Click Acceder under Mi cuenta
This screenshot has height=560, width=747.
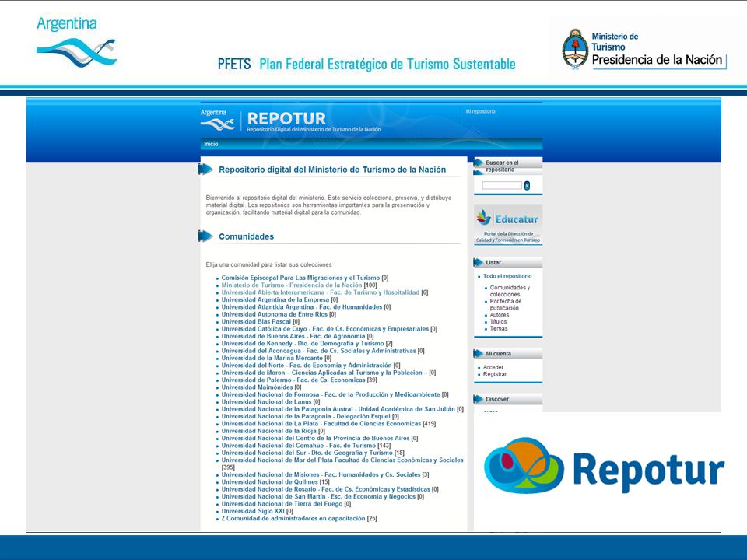click(x=493, y=367)
